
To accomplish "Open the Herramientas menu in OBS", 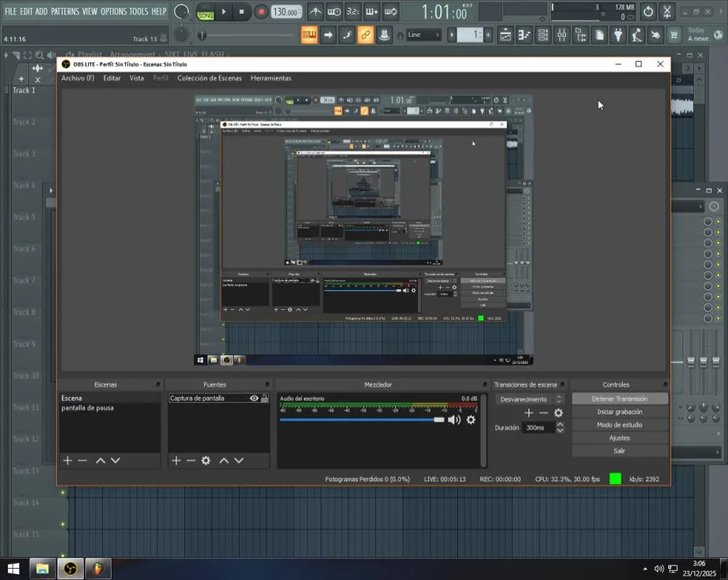I will coord(271,78).
